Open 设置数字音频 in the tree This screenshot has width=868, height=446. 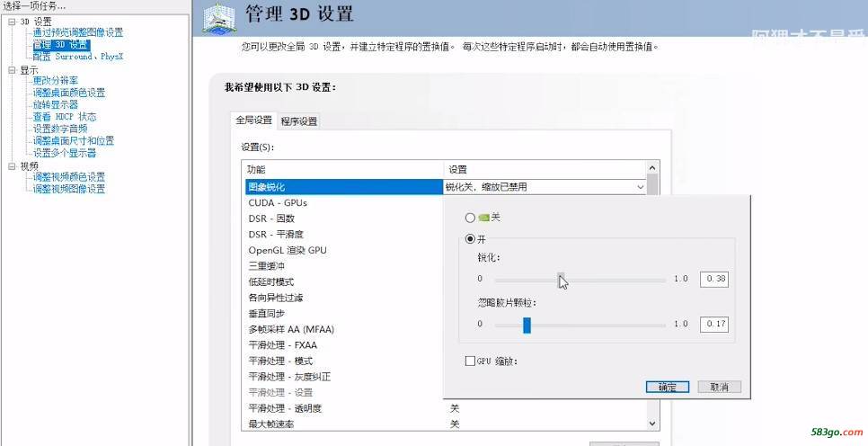tap(60, 129)
